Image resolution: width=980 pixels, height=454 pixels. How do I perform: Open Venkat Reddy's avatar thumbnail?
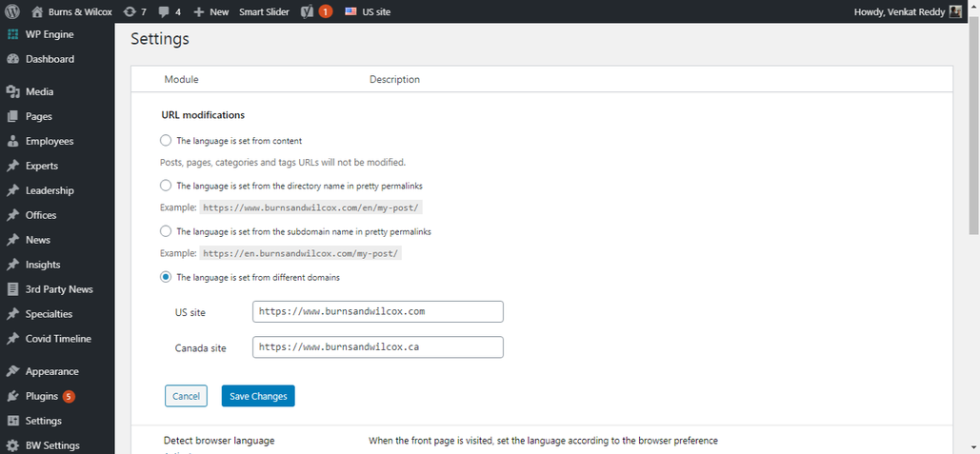(x=955, y=11)
